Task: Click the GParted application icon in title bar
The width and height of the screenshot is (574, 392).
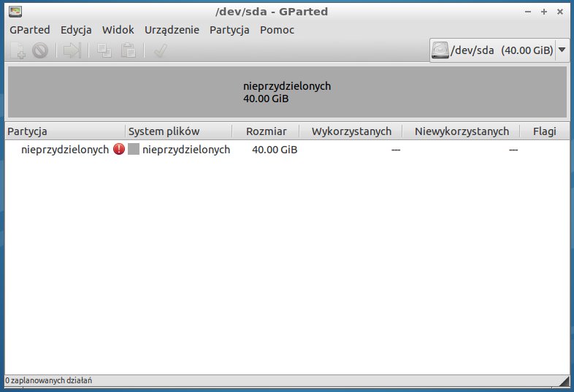Action: (15, 12)
